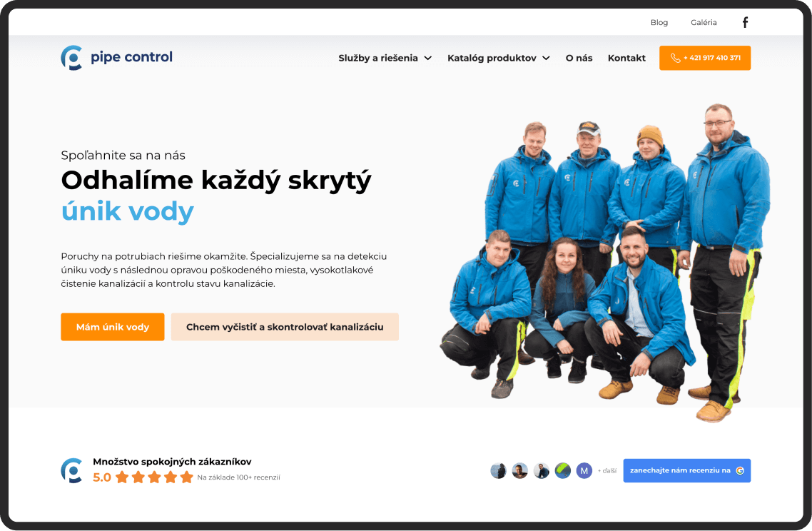Image resolution: width=812 pixels, height=531 pixels.
Task: Click the Facebook icon in top bar
Action: tap(745, 22)
